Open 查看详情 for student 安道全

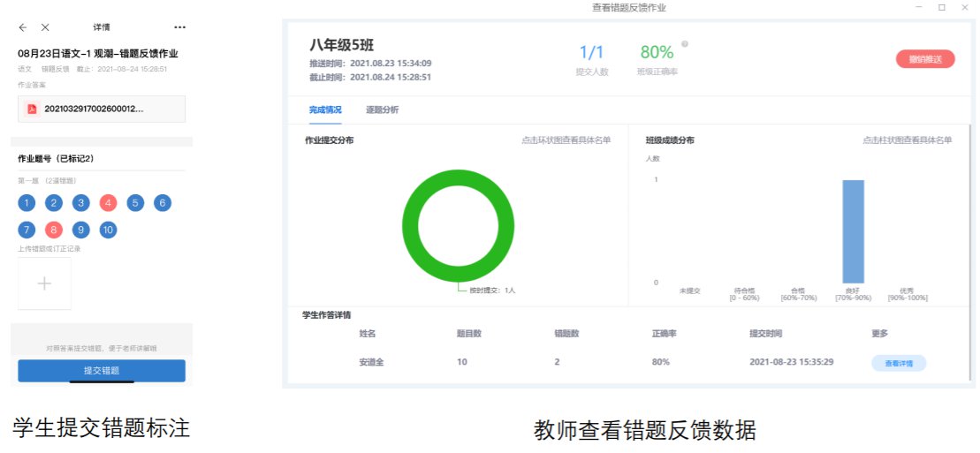[898, 363]
